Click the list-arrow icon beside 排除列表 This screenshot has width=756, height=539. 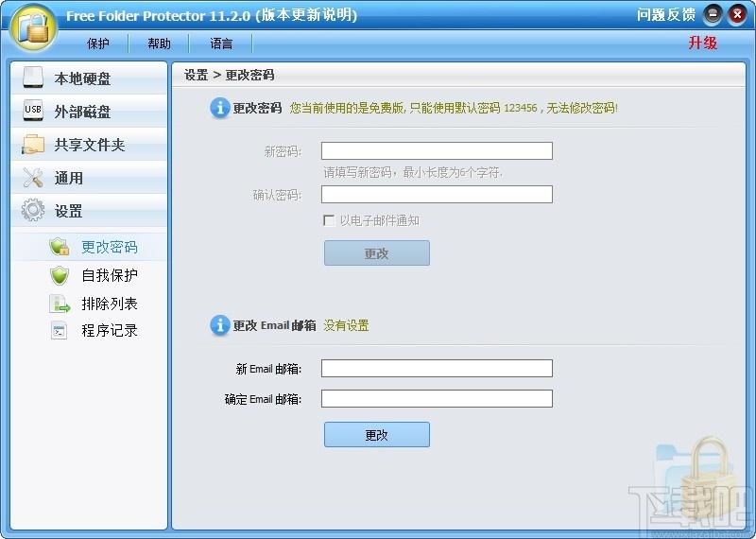point(60,304)
